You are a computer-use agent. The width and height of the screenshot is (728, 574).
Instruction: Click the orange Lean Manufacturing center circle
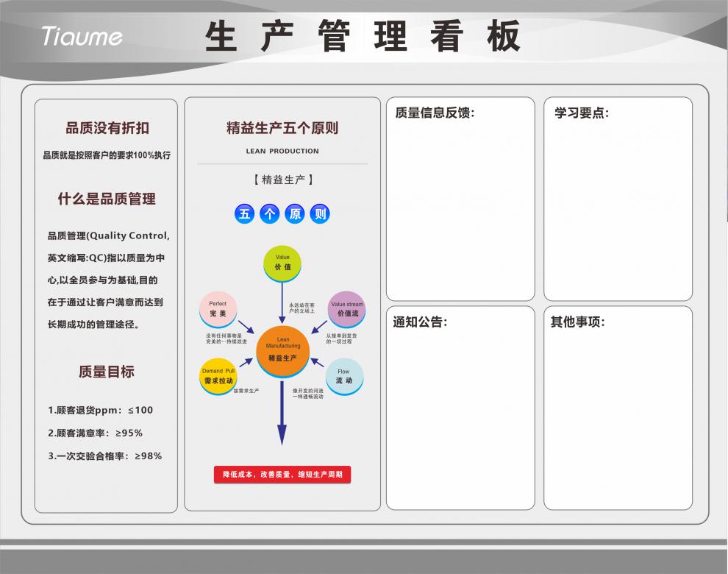(282, 351)
